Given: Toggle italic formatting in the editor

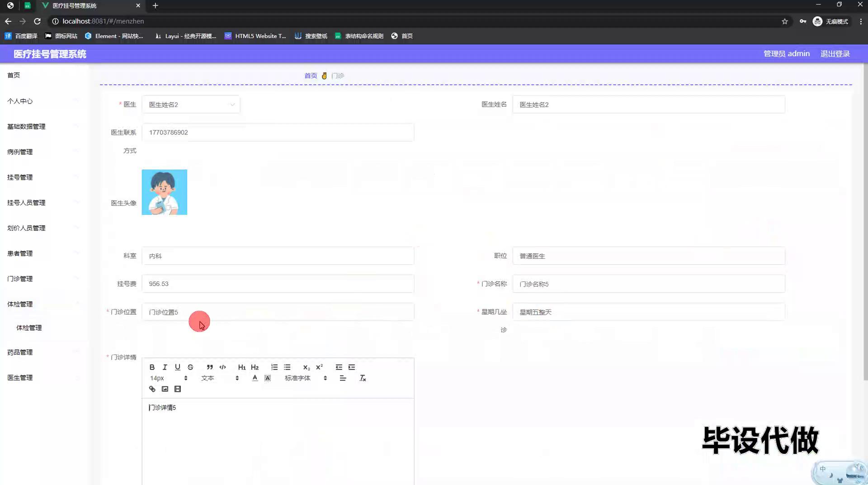Looking at the screenshot, I should pos(165,367).
